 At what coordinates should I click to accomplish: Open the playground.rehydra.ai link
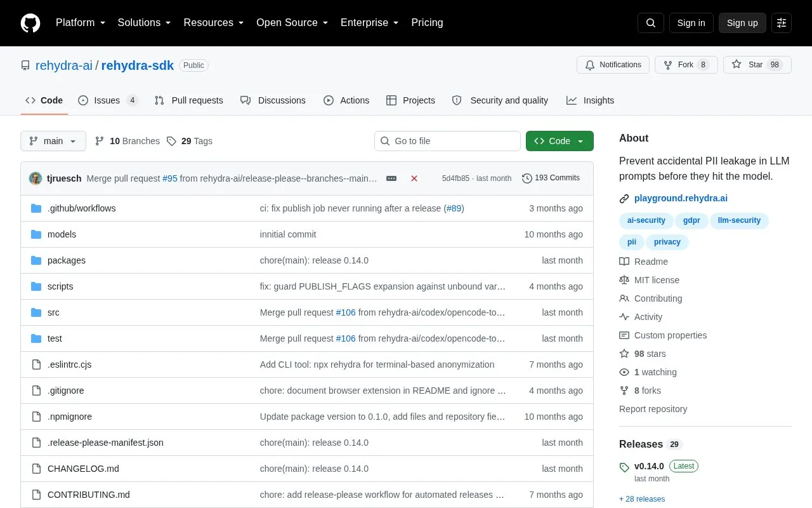pos(681,198)
